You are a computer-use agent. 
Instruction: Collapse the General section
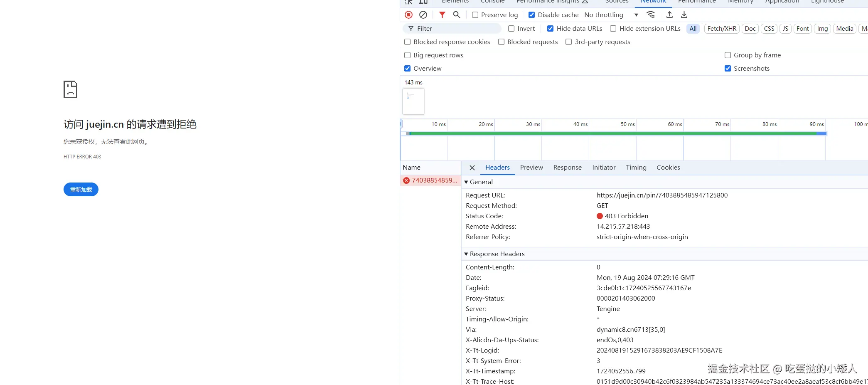pyautogui.click(x=466, y=182)
